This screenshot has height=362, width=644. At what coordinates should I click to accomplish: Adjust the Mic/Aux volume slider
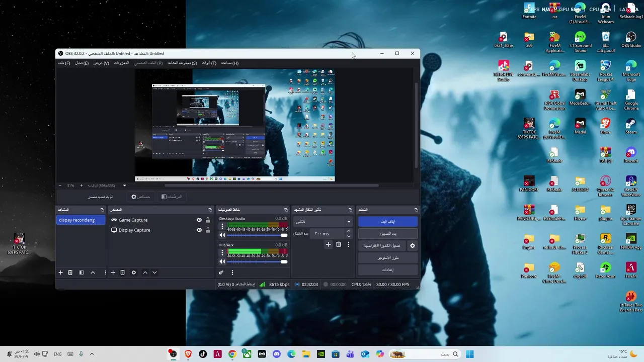pyautogui.click(x=257, y=261)
